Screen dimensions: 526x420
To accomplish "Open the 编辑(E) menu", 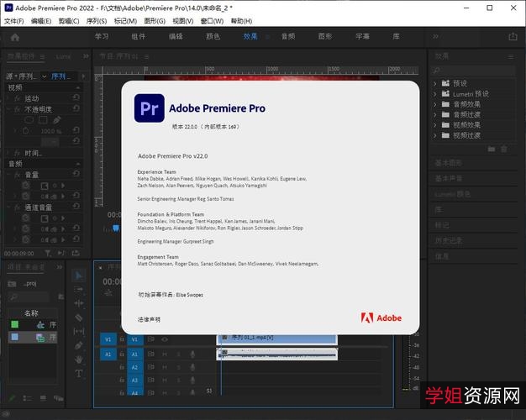I will click(x=41, y=21).
